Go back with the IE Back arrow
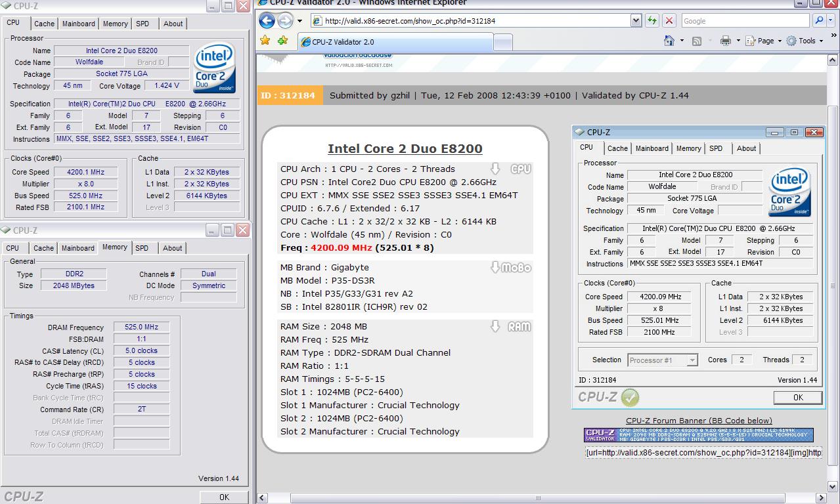 (x=267, y=20)
